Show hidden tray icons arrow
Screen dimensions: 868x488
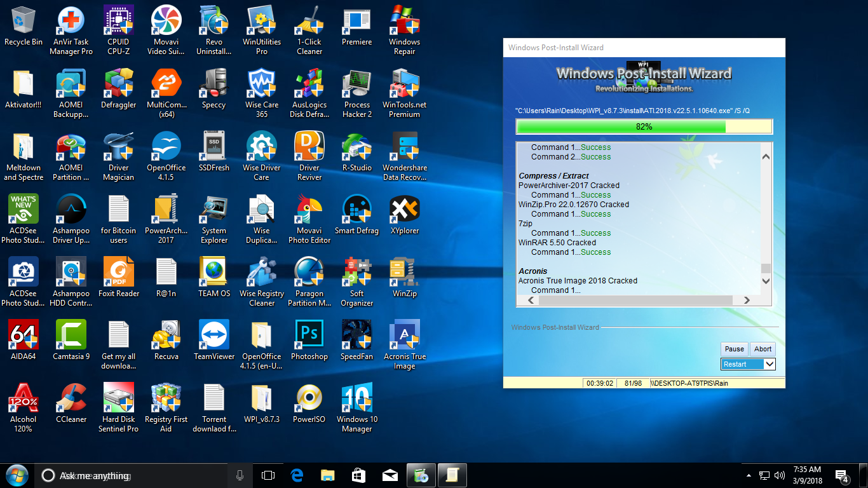(750, 475)
